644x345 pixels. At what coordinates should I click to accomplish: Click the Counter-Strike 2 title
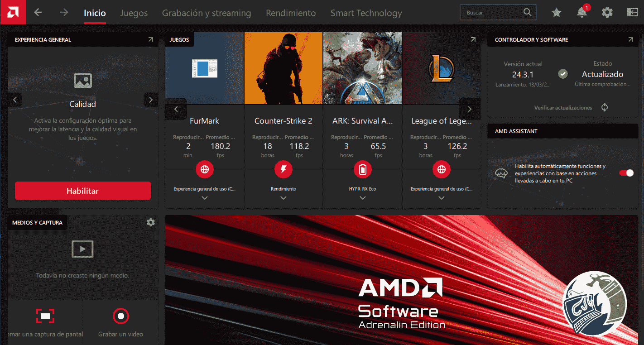tap(284, 121)
